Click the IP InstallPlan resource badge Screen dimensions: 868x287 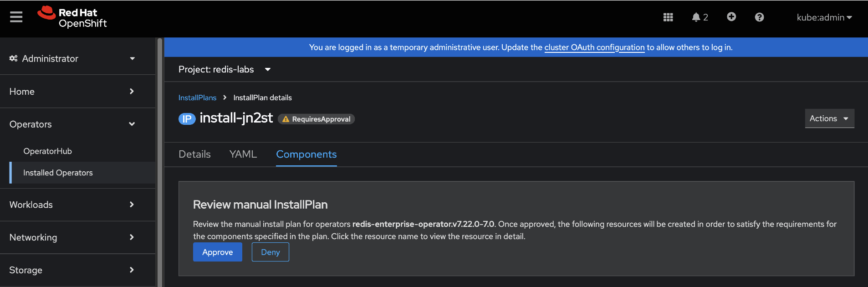[x=187, y=119]
